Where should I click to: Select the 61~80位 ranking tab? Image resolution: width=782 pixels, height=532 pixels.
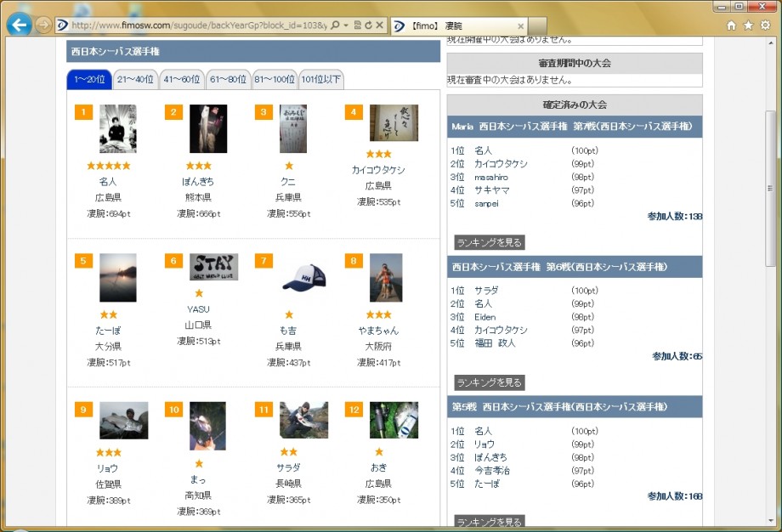228,79
